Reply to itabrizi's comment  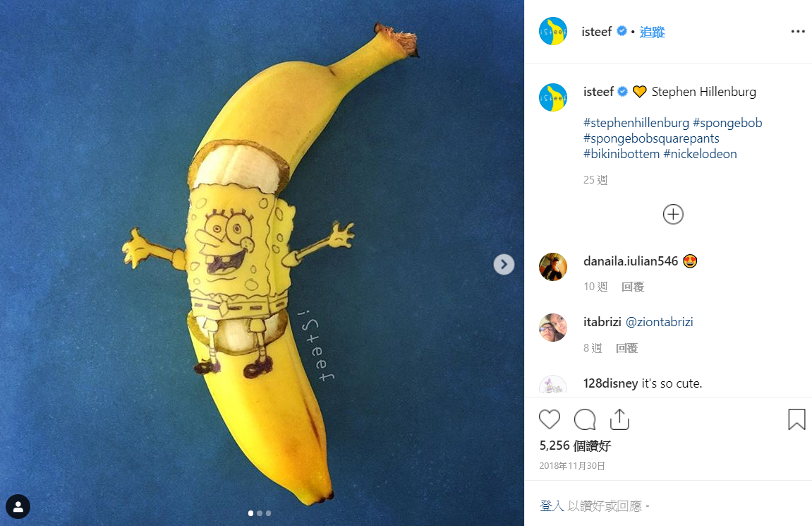click(x=627, y=348)
